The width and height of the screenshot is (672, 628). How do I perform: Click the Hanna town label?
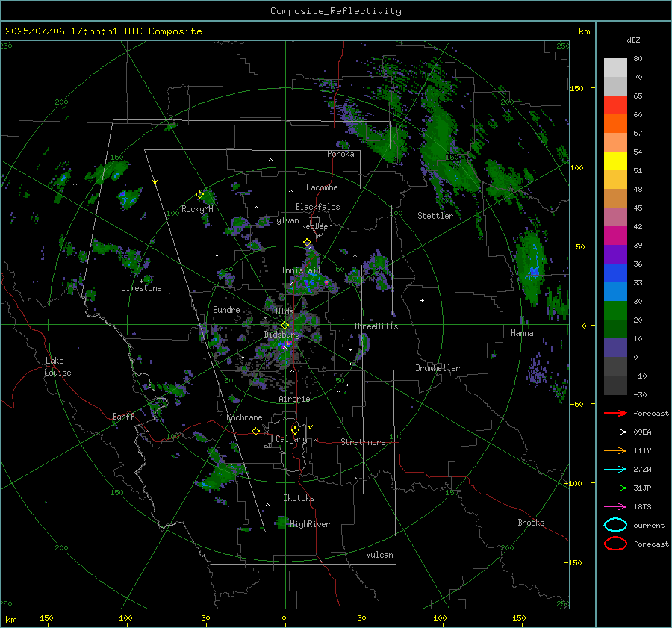click(x=522, y=333)
